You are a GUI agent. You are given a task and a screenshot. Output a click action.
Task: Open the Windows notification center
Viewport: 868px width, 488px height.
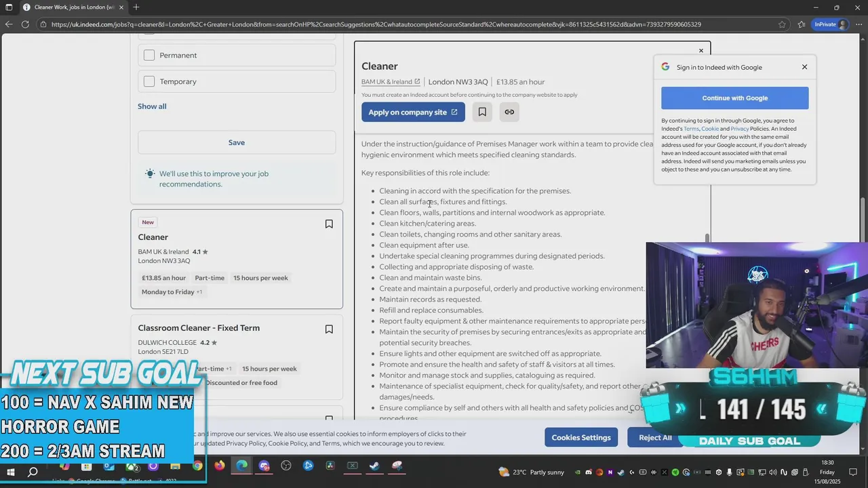(853, 472)
